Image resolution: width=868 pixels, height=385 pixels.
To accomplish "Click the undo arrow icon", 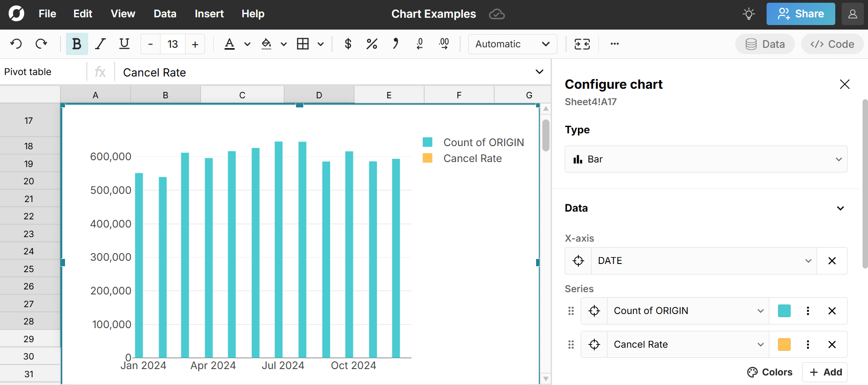I will tap(16, 44).
